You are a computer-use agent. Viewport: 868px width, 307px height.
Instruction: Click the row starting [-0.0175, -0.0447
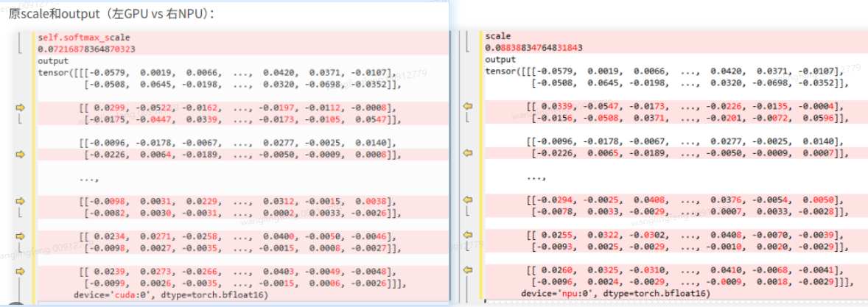pyautogui.click(x=242, y=119)
